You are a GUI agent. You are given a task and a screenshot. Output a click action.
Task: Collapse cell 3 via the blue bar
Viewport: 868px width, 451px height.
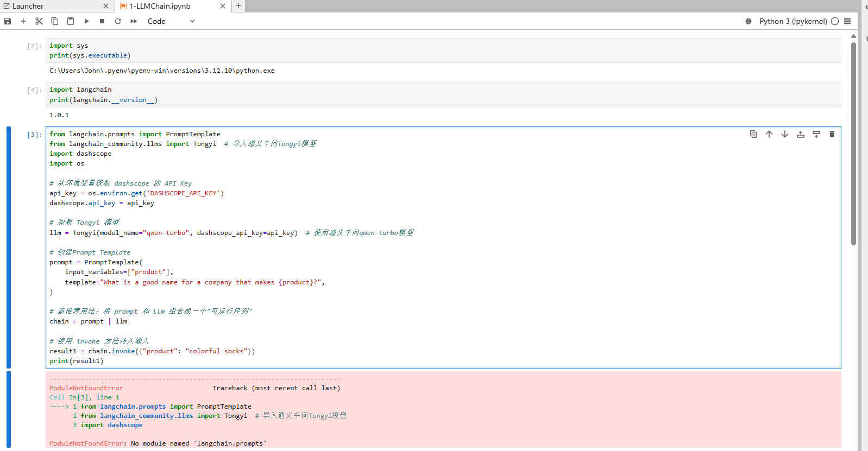[x=9, y=247]
